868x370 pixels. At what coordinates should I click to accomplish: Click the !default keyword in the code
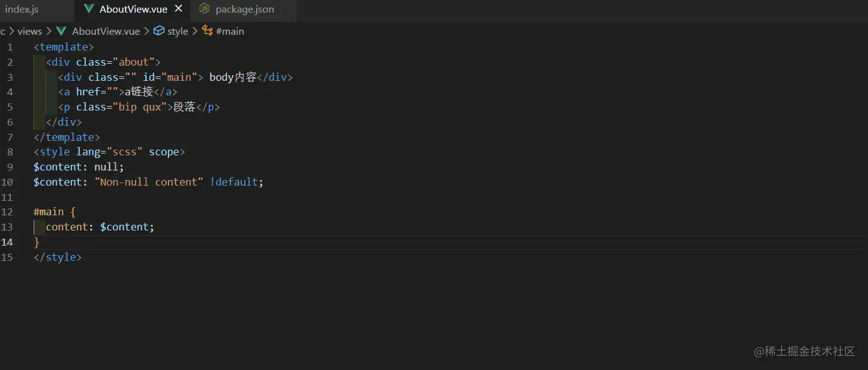click(x=234, y=182)
